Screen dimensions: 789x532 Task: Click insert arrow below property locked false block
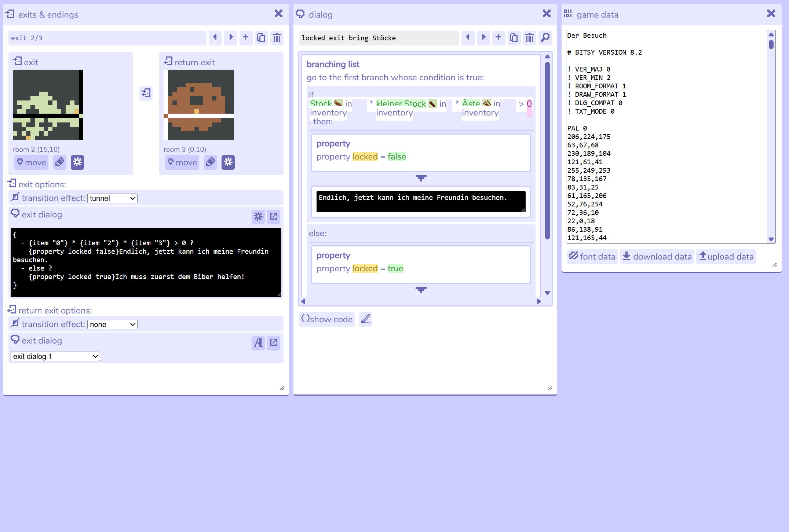(421, 178)
